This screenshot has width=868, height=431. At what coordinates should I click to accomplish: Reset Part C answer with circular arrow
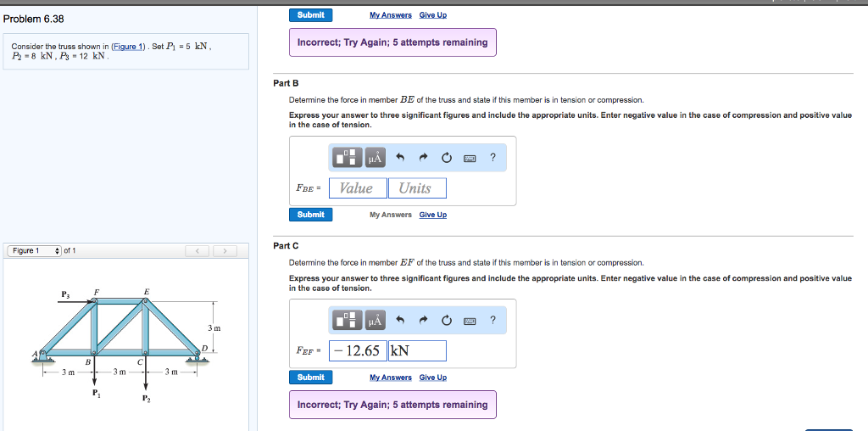pyautogui.click(x=447, y=320)
